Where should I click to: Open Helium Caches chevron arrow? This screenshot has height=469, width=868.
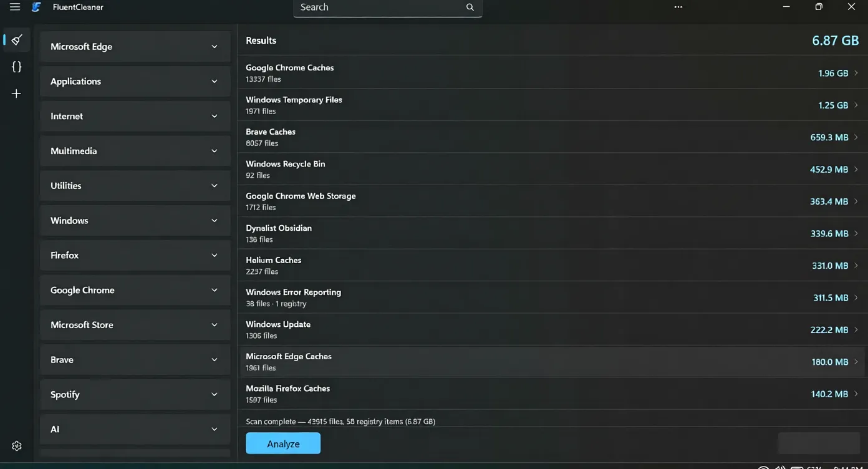tap(856, 266)
